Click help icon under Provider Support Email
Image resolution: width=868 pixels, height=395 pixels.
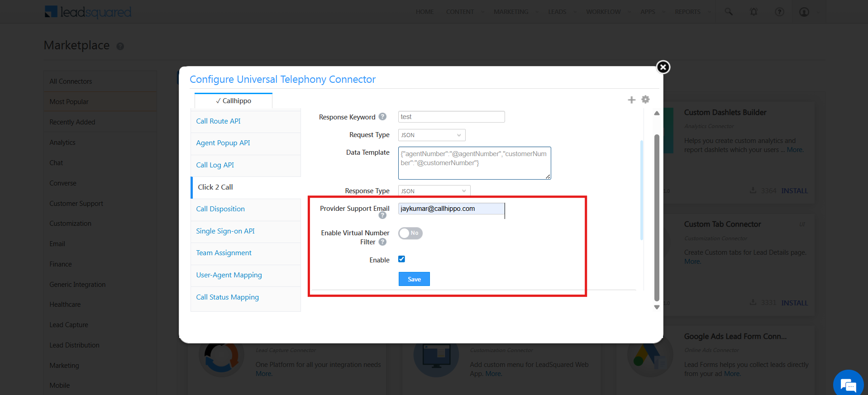pyautogui.click(x=382, y=215)
